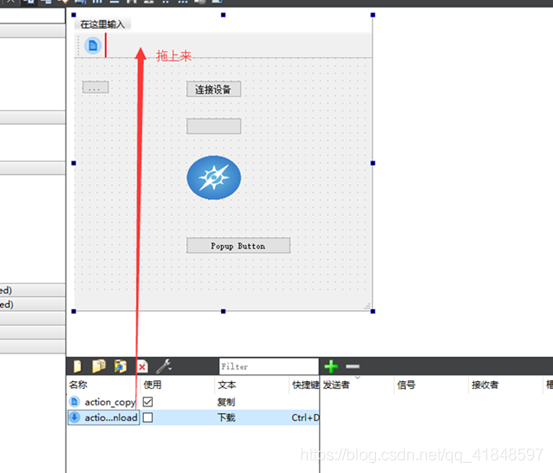553x473 pixels.
Task: Click the action_copy row icon
Action: [74, 401]
